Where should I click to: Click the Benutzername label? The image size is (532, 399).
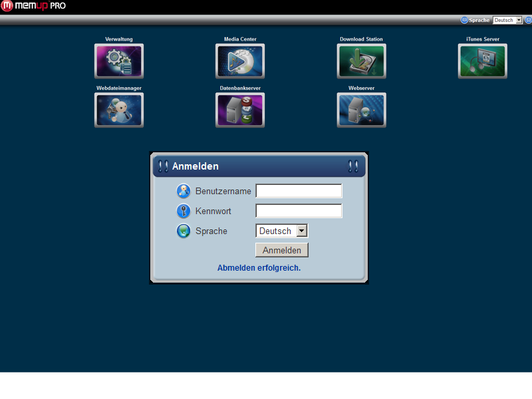[x=223, y=191]
